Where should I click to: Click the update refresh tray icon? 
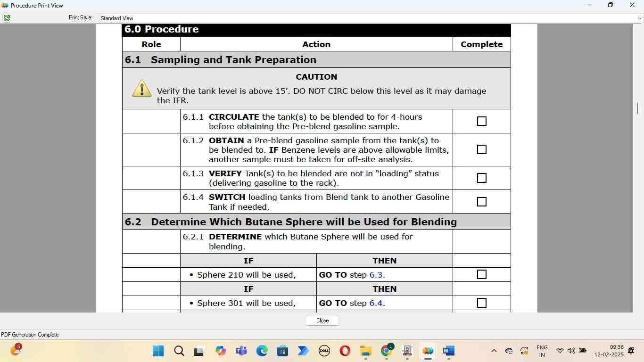[524, 351]
